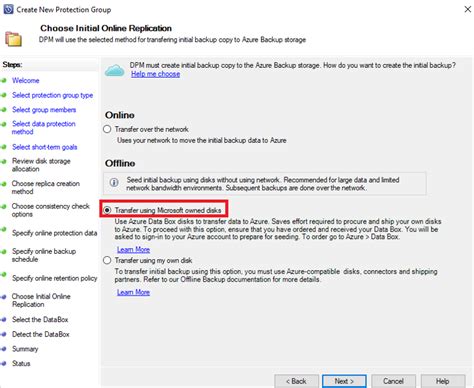Go to Select data protection method step

click(44, 128)
